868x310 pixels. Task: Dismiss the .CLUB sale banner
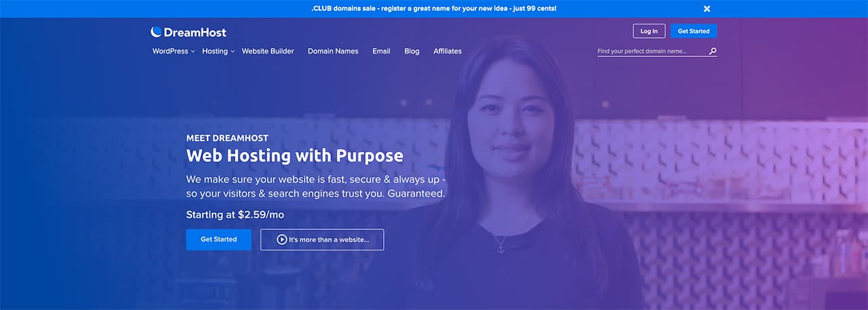tap(707, 9)
